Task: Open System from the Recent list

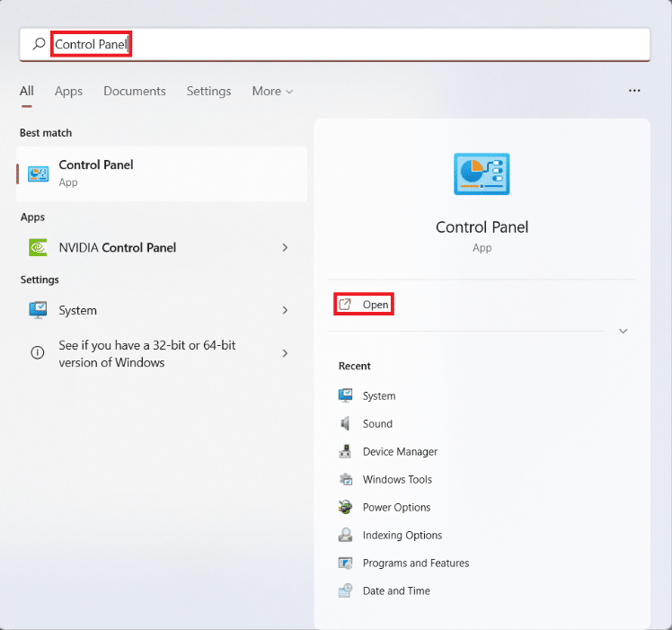Action: click(379, 395)
